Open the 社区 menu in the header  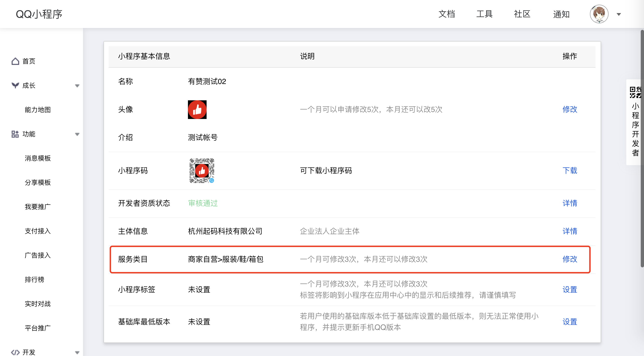coord(522,14)
